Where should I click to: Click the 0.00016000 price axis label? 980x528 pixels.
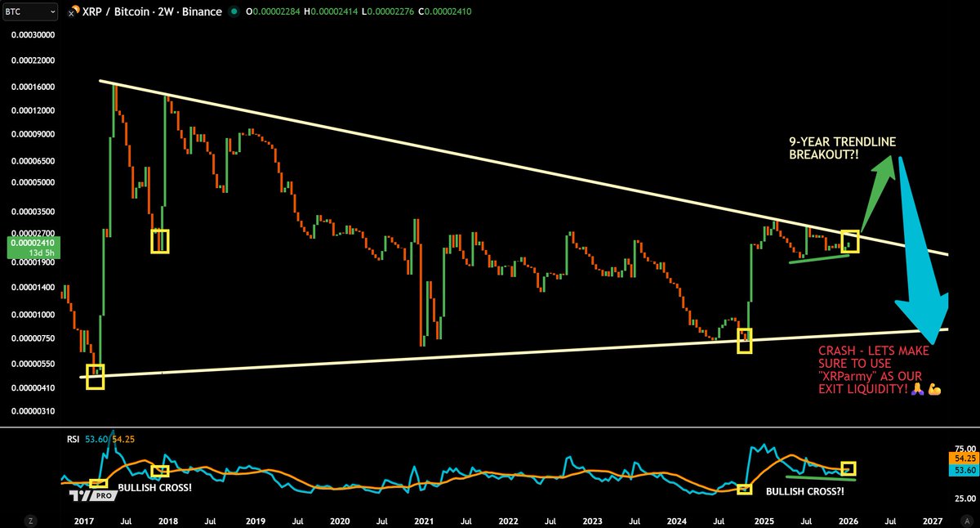point(32,87)
